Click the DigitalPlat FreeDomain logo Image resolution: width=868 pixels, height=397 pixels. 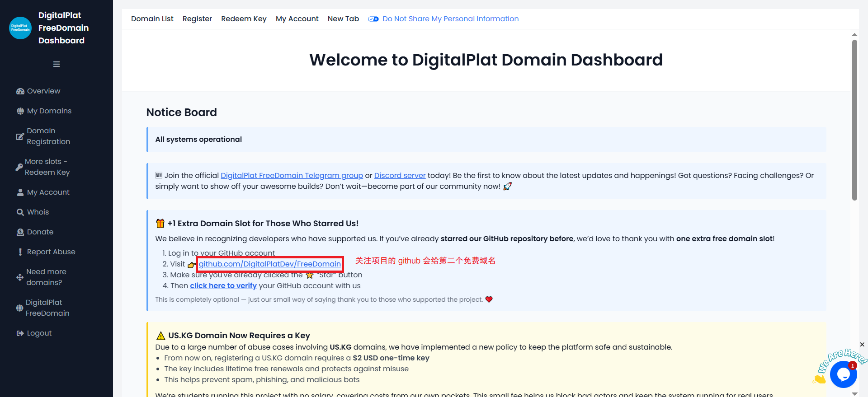pyautogui.click(x=20, y=28)
